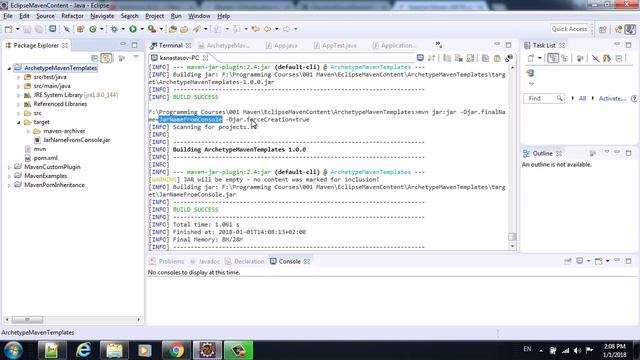Click the Terminal vertical scrollbar thumb
The image size is (640, 360).
[512, 236]
